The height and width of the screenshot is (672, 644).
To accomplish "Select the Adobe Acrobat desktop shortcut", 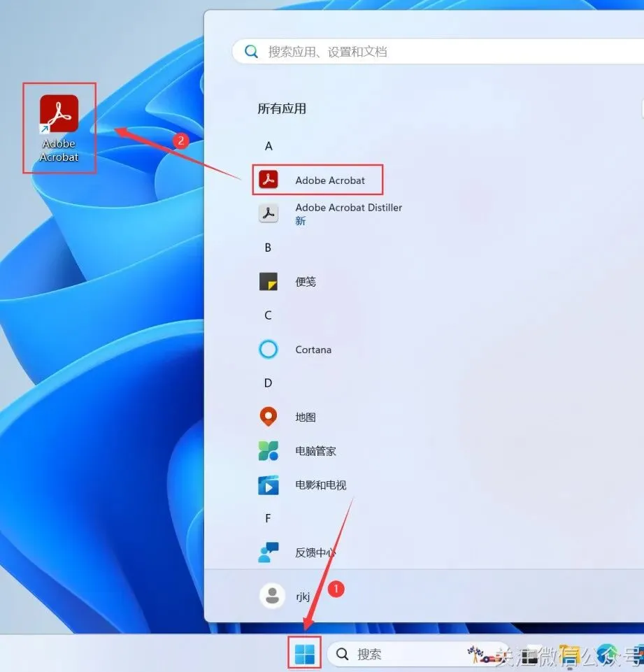I will coord(59,128).
